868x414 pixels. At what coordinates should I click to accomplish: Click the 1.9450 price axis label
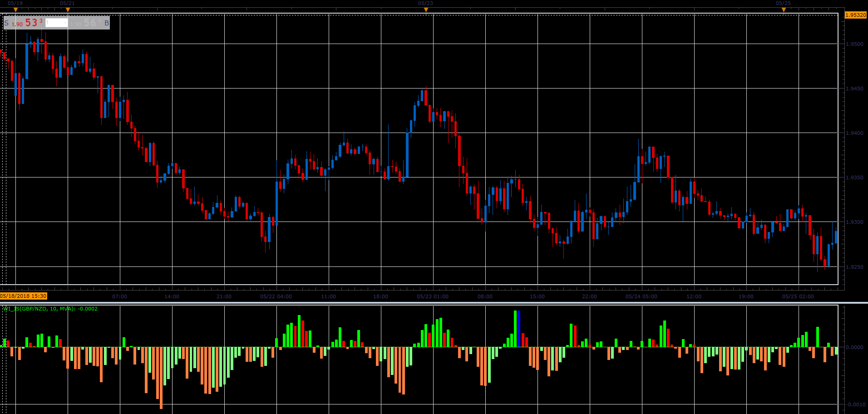tap(855, 89)
